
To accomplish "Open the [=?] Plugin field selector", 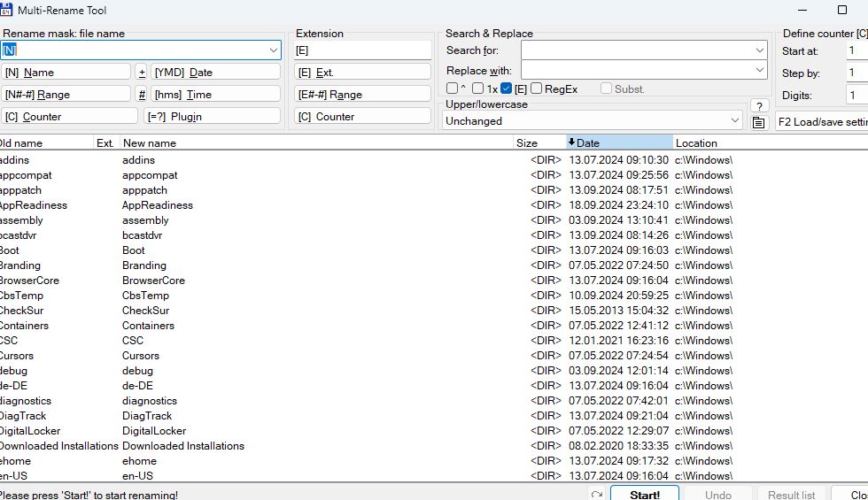I will tap(212, 116).
